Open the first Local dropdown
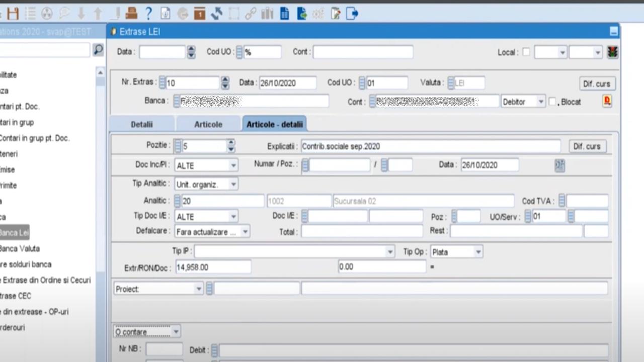The width and height of the screenshot is (644, 362). pos(562,52)
